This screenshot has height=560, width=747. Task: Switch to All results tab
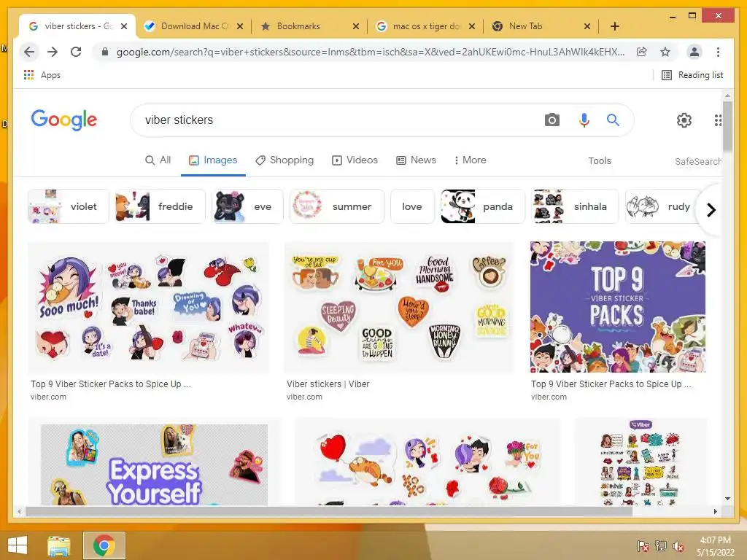pos(158,160)
